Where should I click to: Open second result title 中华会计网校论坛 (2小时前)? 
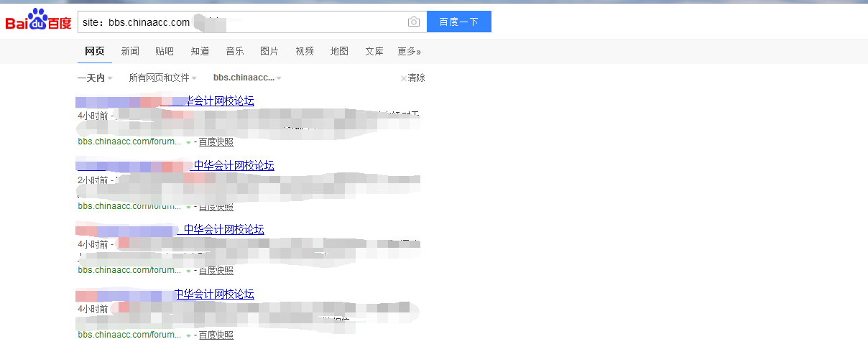[234, 166]
